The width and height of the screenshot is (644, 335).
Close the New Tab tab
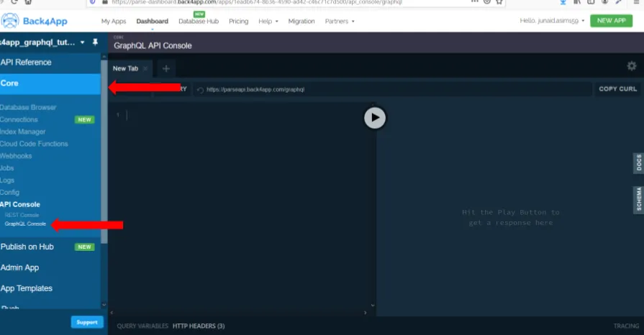(x=145, y=68)
